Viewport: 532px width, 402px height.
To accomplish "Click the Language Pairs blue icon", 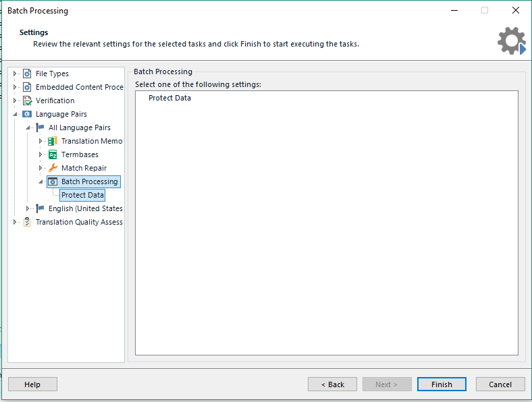I will point(27,114).
